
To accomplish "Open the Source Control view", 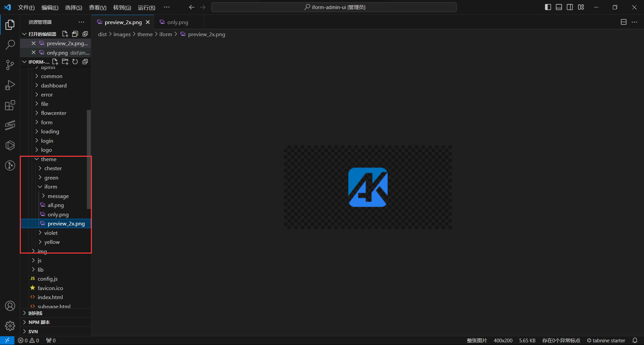I will [x=10, y=65].
